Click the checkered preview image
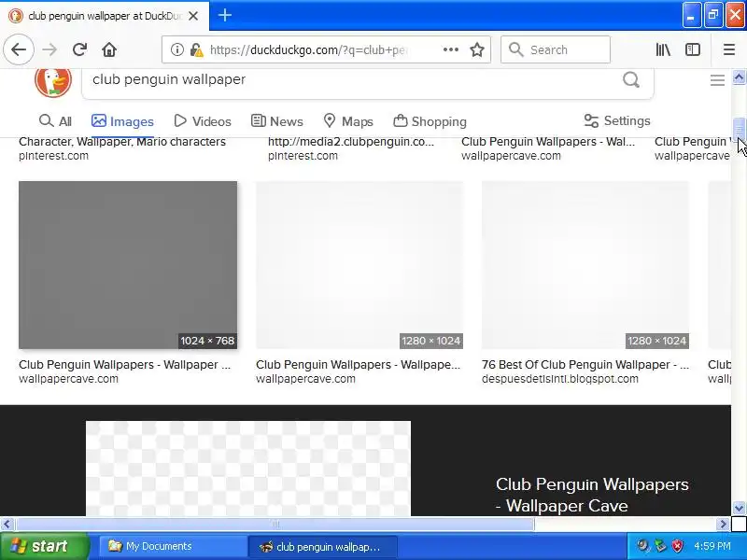Image resolution: width=747 pixels, height=560 pixels. (x=248, y=469)
